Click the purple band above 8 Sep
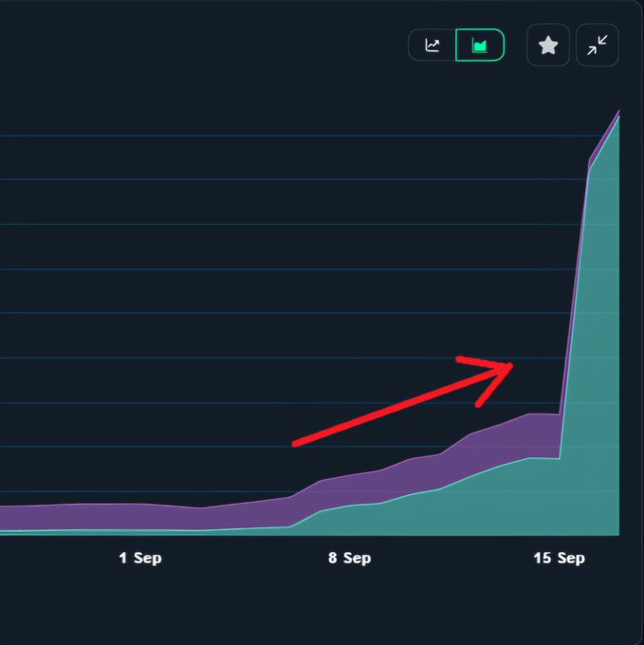The width and height of the screenshot is (644, 645). click(350, 488)
